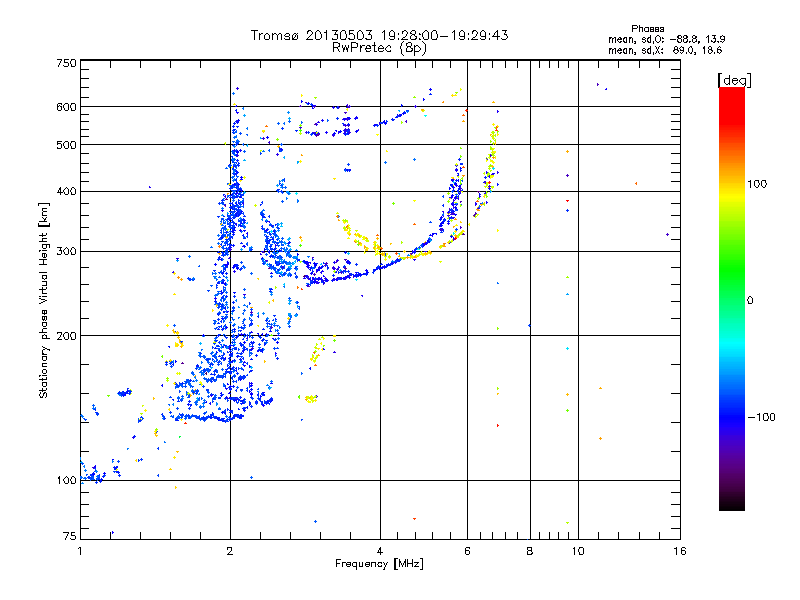Click the x-axis tick label '2'
800x600 pixels.
(230, 551)
